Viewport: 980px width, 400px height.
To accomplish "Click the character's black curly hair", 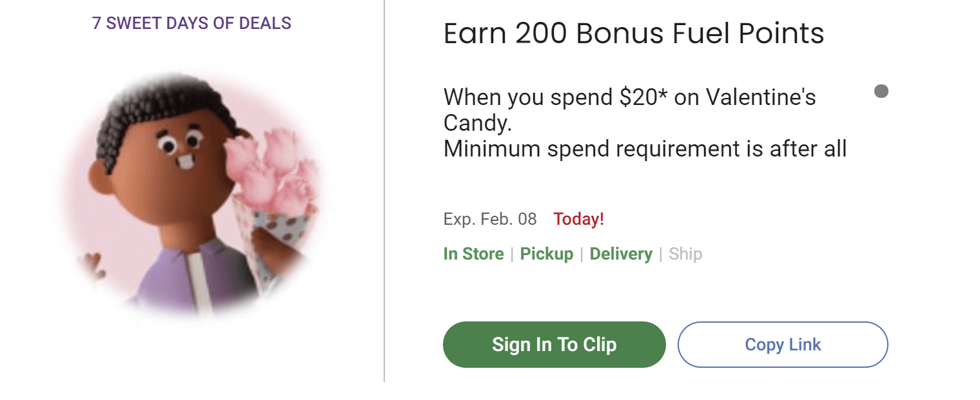I will 161,110.
